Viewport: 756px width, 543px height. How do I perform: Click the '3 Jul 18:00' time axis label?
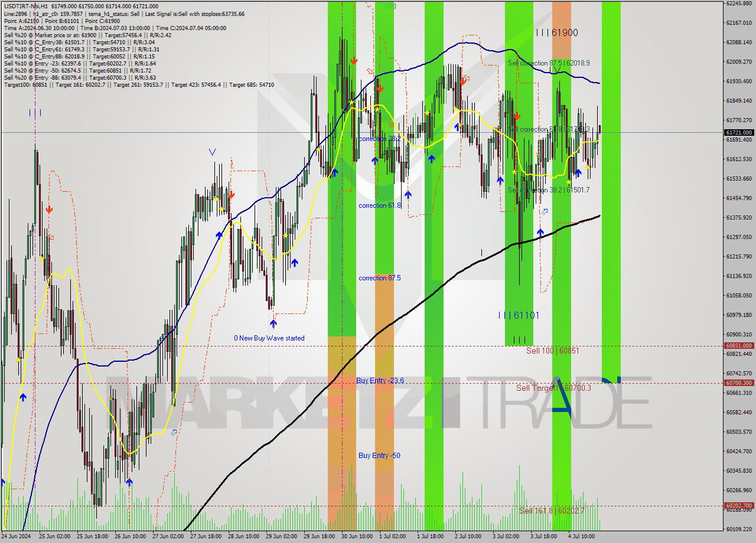545,537
